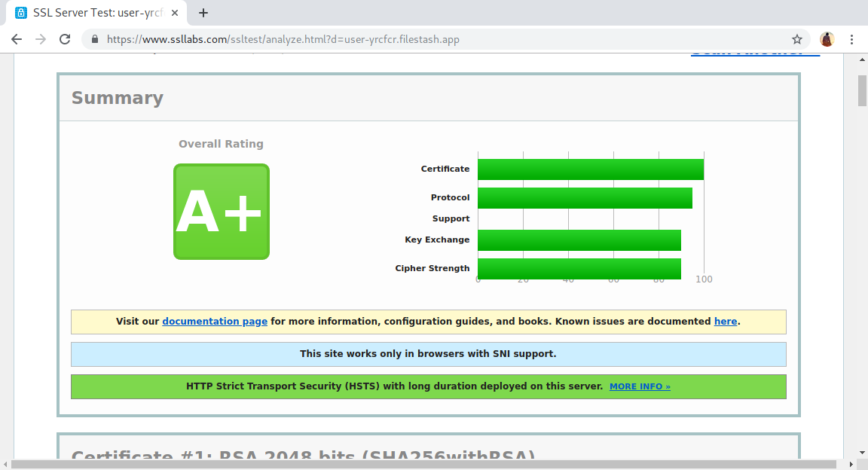Click the Key Exchange score bar
The width and height of the screenshot is (868, 470).
[579, 240]
